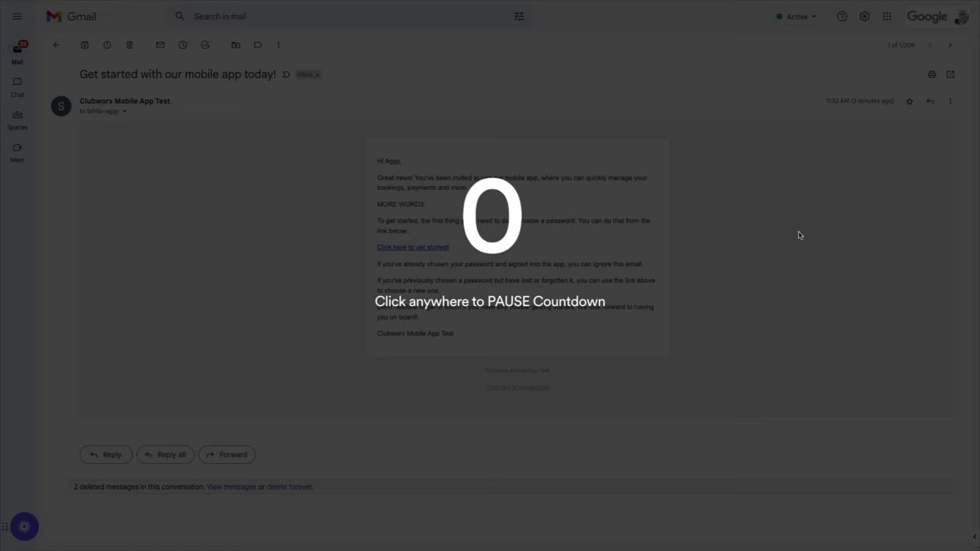Open search filter options icon
This screenshot has width=980, height=551.
tap(519, 16)
